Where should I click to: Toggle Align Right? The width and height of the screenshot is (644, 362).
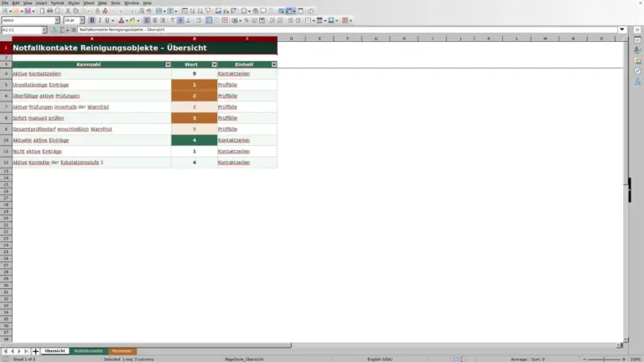point(163,20)
